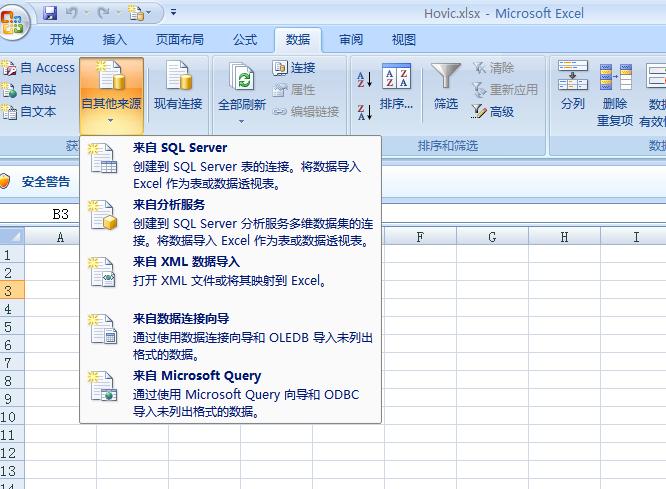Open the 高级 advanced filter

tap(493, 112)
